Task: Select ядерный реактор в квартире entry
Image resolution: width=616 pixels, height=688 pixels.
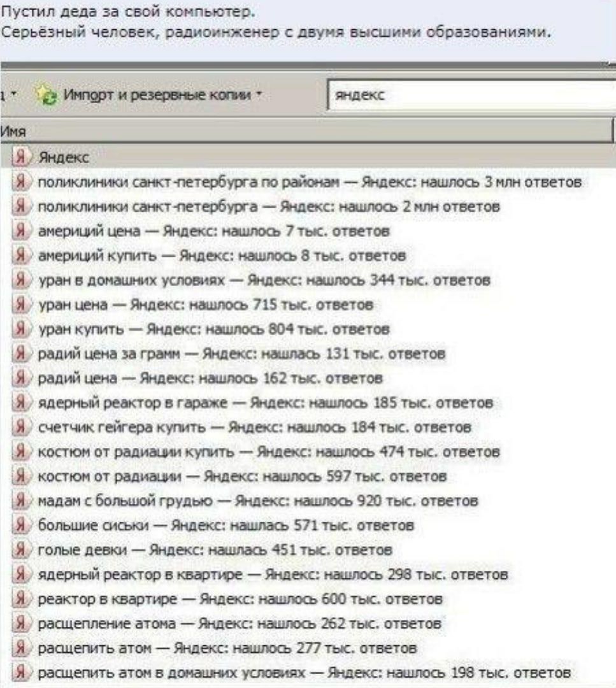Action: click(x=273, y=575)
